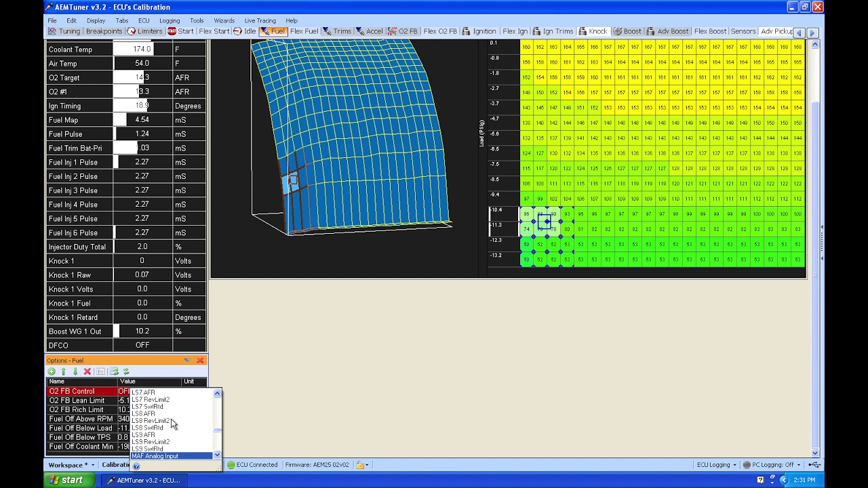Open the Logging menu
This screenshot has width=868, height=488.
coord(170,20)
